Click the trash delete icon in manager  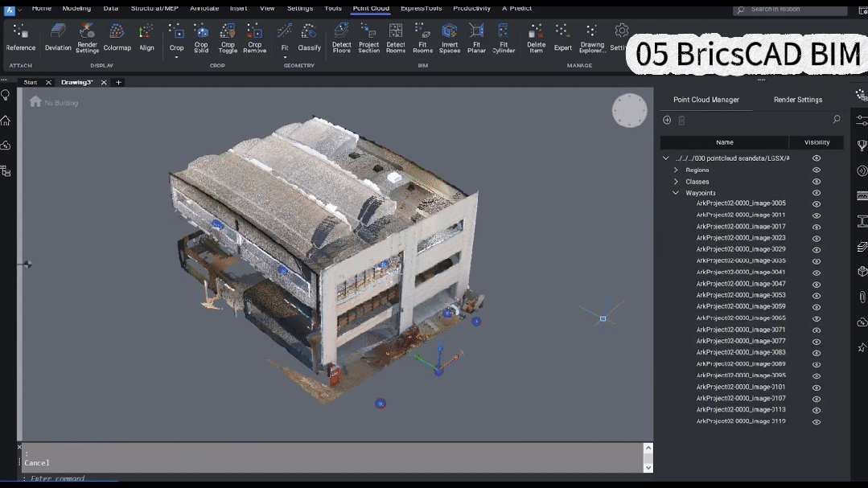coord(682,120)
